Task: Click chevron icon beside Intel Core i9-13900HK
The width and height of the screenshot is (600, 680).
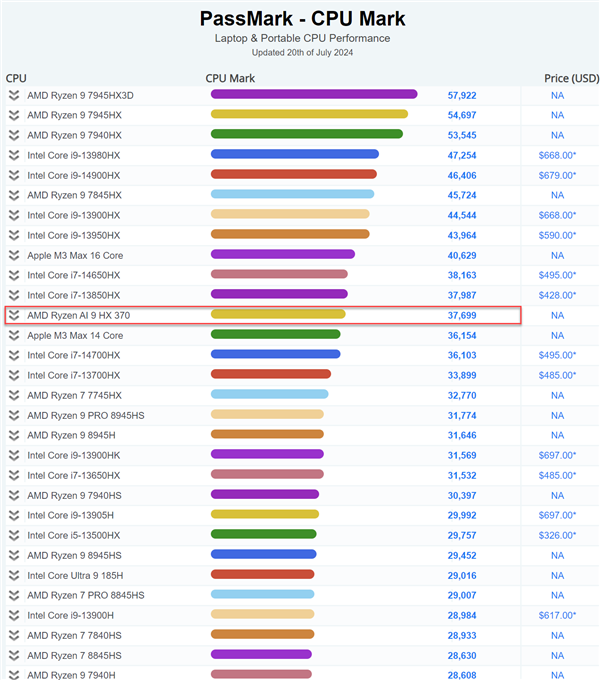Action: click(14, 455)
